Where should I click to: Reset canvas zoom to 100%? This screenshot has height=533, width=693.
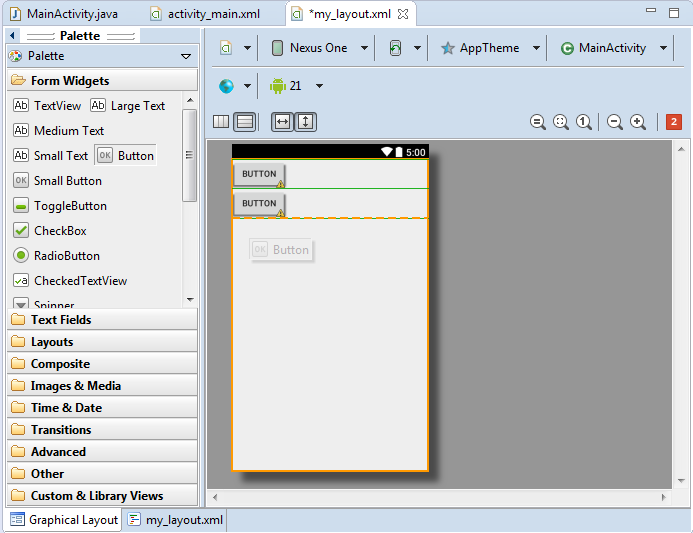(584, 122)
